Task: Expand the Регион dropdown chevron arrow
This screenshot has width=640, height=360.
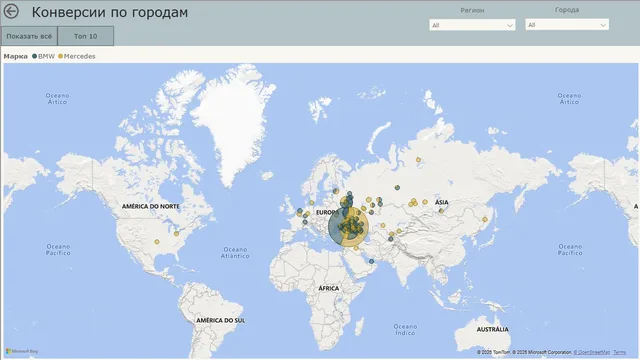Action: point(509,25)
